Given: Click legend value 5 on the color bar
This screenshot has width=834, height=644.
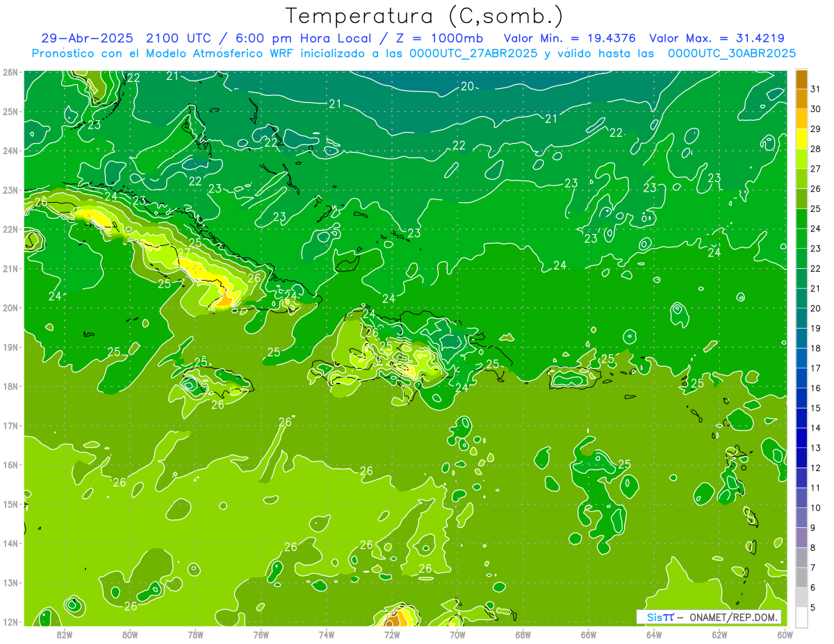Looking at the screenshot, I should [x=813, y=607].
